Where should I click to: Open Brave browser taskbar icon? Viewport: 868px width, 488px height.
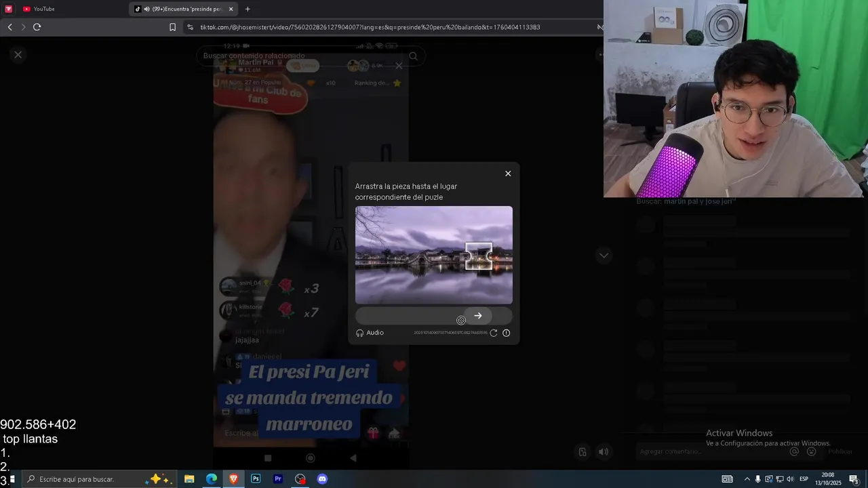tap(234, 479)
